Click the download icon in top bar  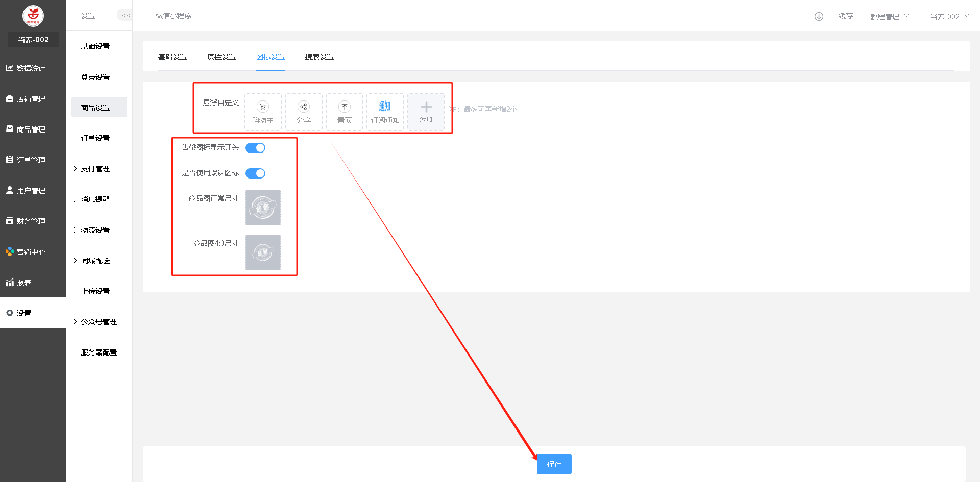point(819,16)
